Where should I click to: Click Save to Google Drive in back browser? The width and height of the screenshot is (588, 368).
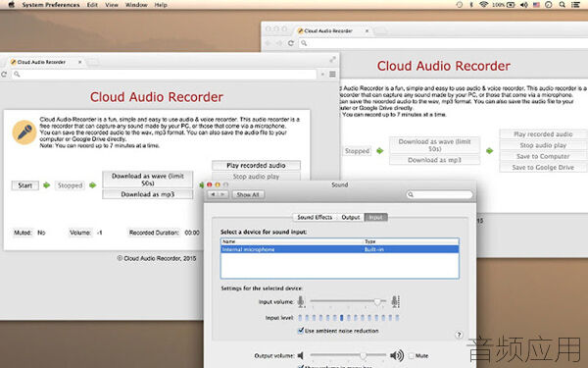543,168
